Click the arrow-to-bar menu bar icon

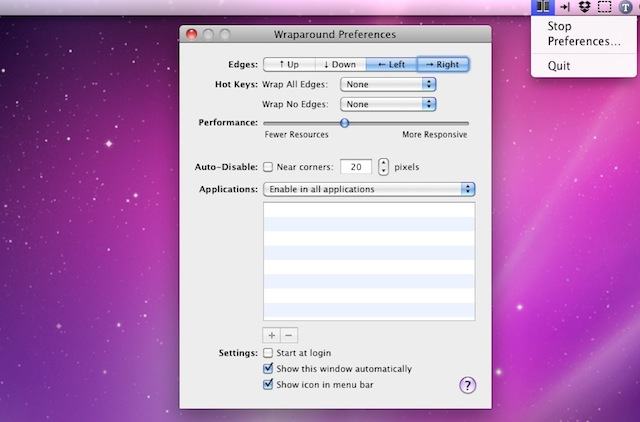[564, 7]
